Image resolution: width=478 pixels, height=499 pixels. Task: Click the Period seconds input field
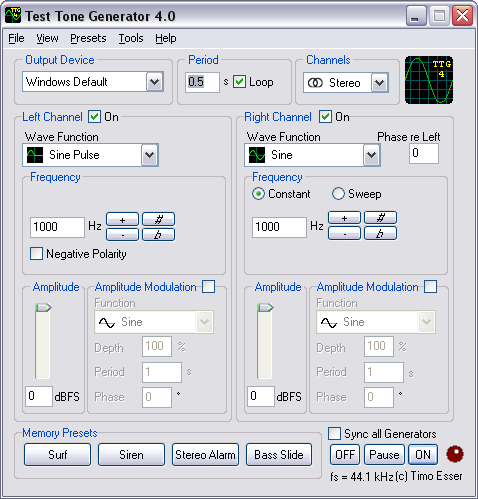[202, 82]
